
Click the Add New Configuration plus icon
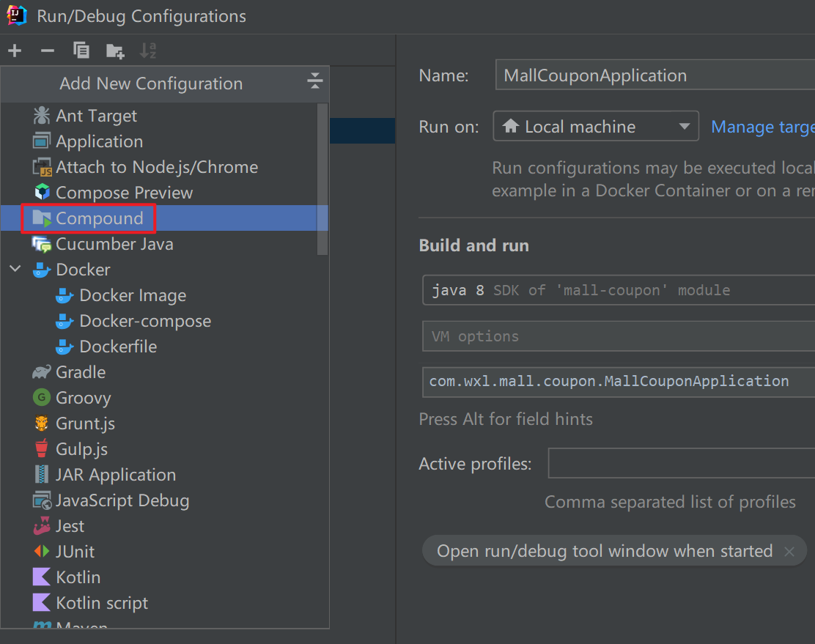(15, 51)
